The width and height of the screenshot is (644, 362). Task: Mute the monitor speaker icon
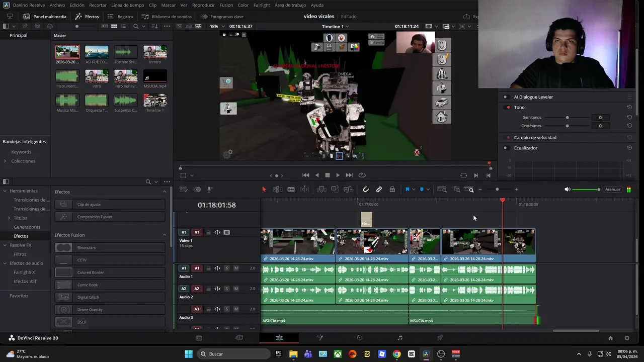(x=567, y=190)
